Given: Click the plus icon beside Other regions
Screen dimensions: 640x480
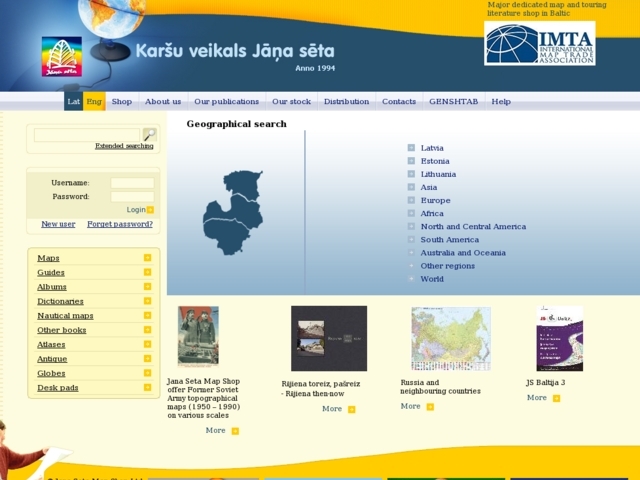Looking at the screenshot, I should pos(411,266).
